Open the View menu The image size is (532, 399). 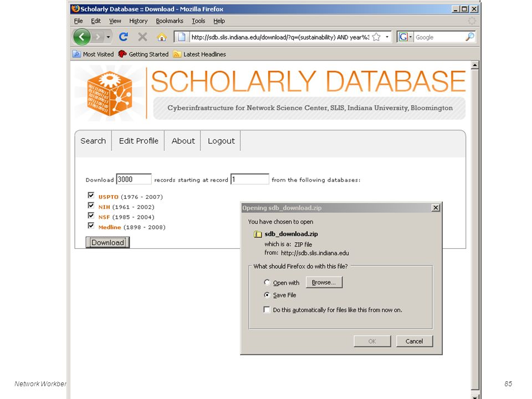pyautogui.click(x=115, y=21)
